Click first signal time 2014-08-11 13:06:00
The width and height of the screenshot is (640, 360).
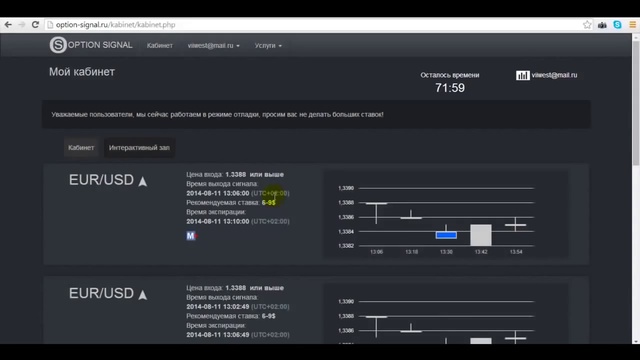218,193
